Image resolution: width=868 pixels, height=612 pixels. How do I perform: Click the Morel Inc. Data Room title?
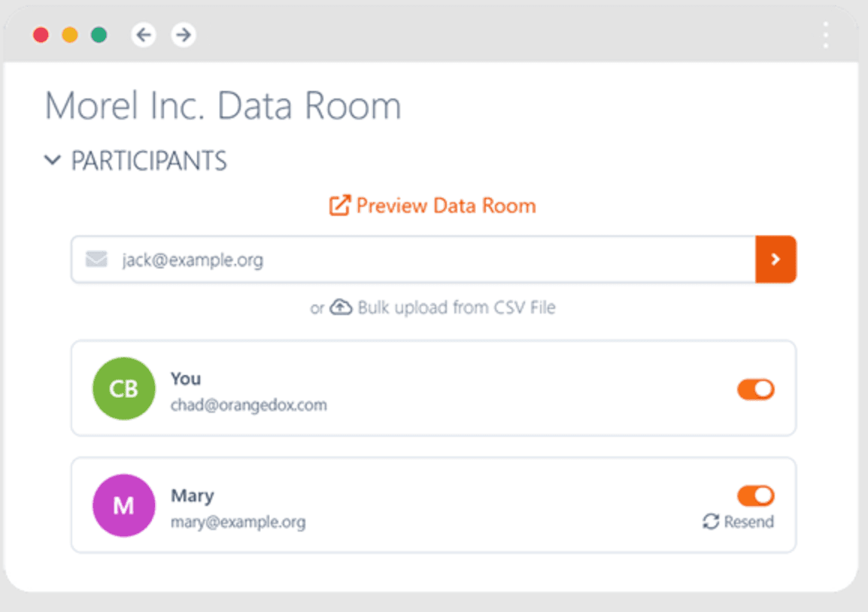click(x=223, y=105)
